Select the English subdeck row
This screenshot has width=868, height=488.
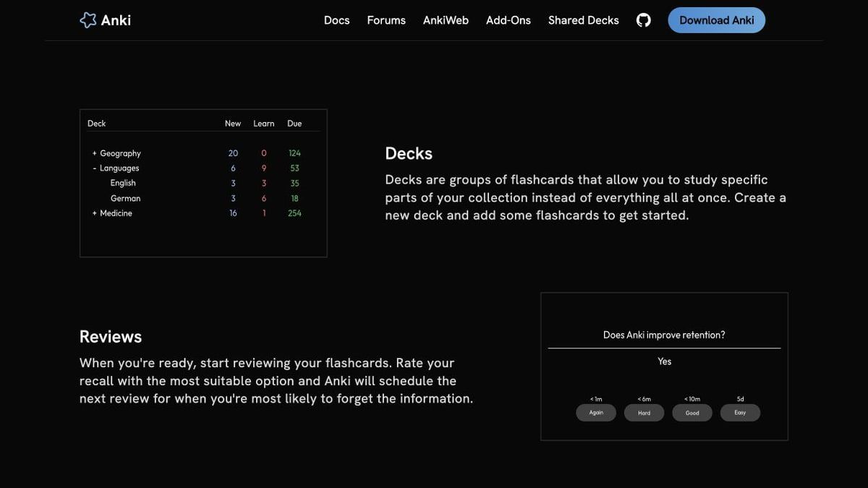(123, 183)
